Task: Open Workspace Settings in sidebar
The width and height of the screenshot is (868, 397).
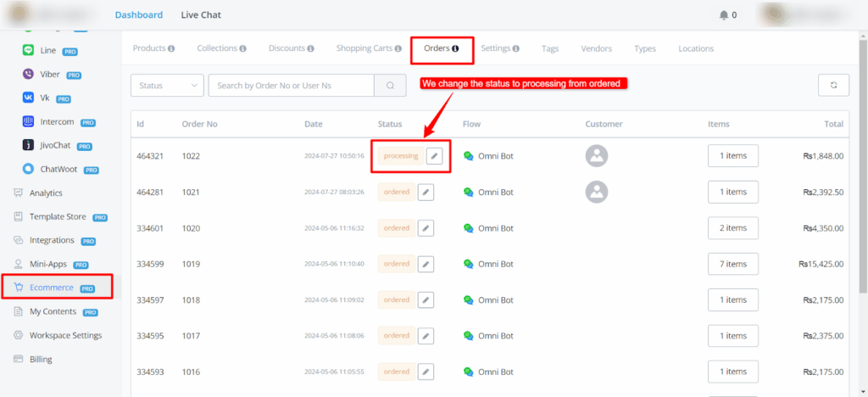Action: (x=65, y=335)
